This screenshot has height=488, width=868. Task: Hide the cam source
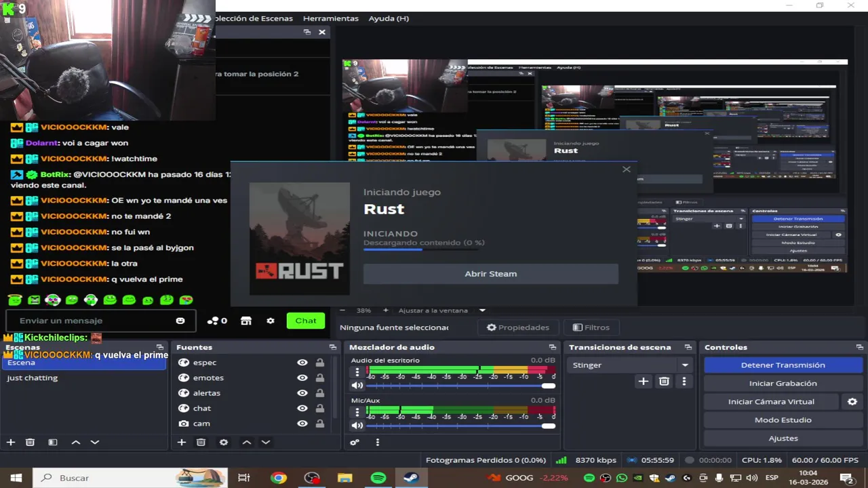pyautogui.click(x=302, y=424)
